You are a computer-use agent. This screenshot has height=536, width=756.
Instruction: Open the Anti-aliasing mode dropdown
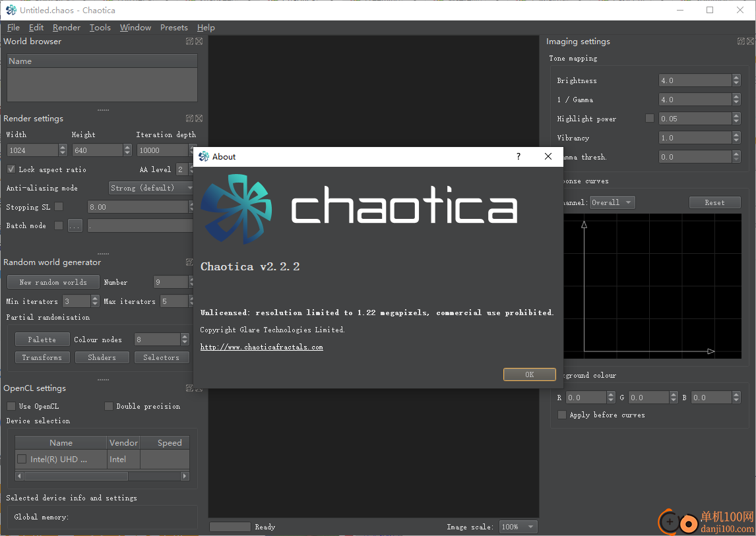tap(151, 188)
